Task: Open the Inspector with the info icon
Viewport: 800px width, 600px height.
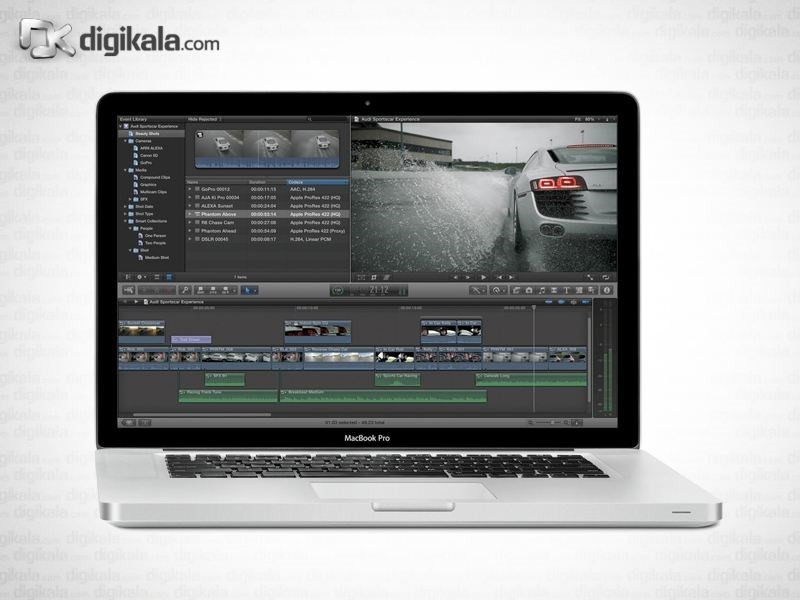Action: 606,289
